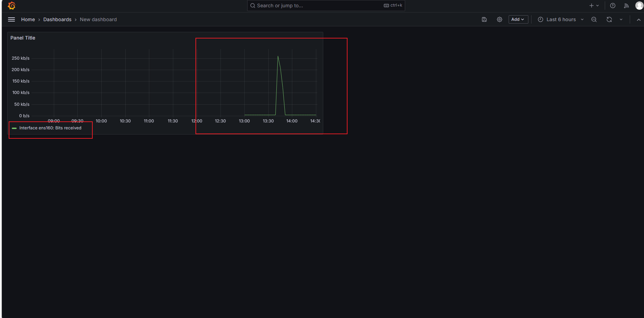Go to the Dashboards breadcrumb

(x=57, y=19)
